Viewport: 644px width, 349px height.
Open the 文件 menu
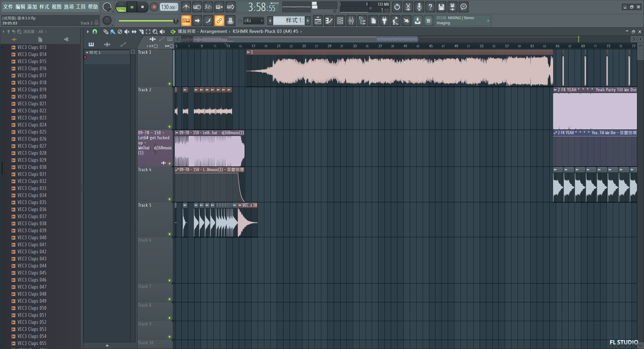pyautogui.click(x=8, y=7)
